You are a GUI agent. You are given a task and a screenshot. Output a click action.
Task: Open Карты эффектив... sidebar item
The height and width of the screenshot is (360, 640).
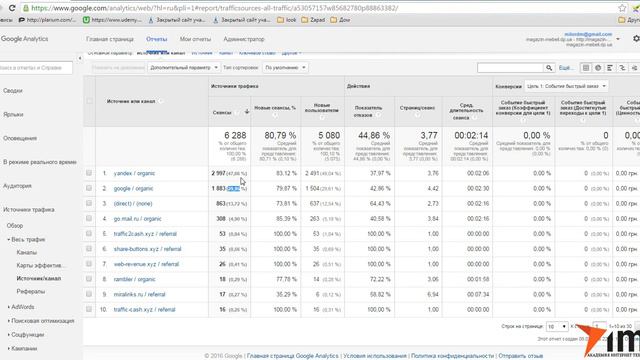click(40, 265)
